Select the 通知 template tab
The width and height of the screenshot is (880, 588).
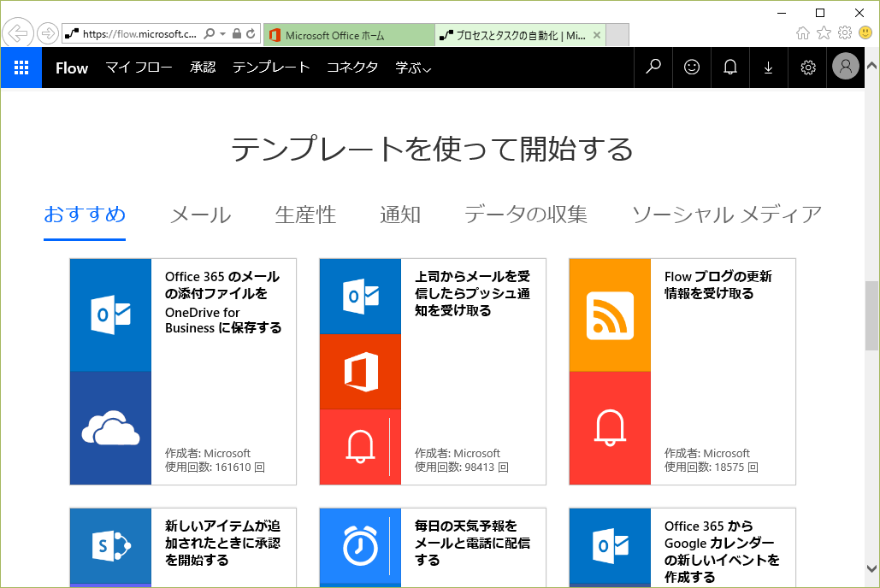click(x=400, y=215)
